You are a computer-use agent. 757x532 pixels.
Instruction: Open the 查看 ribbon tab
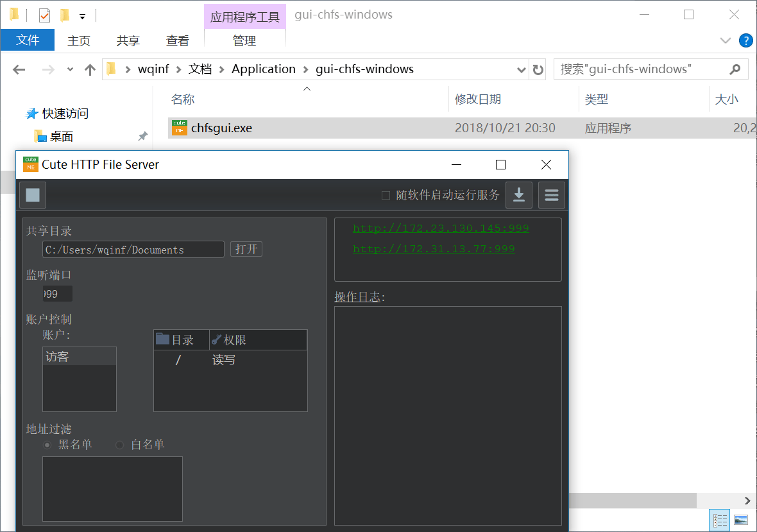178,40
